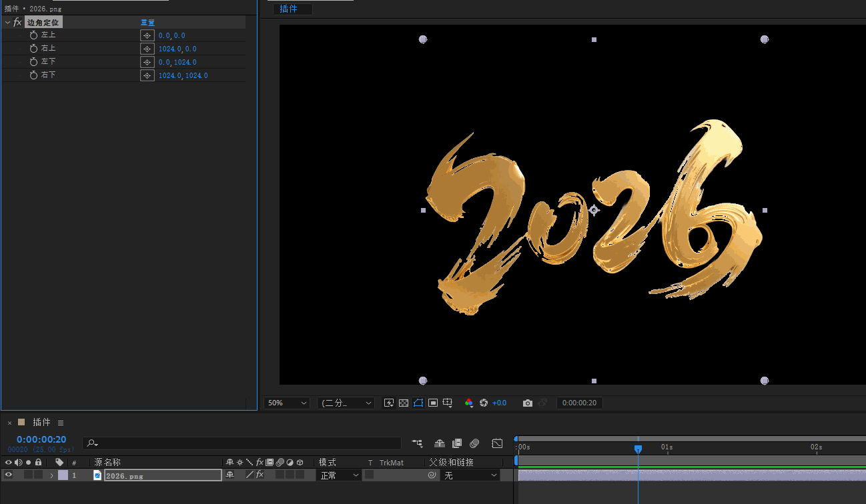The width and height of the screenshot is (866, 504).
Task: Toggle stopwatch for 右下 property
Action: [33, 75]
